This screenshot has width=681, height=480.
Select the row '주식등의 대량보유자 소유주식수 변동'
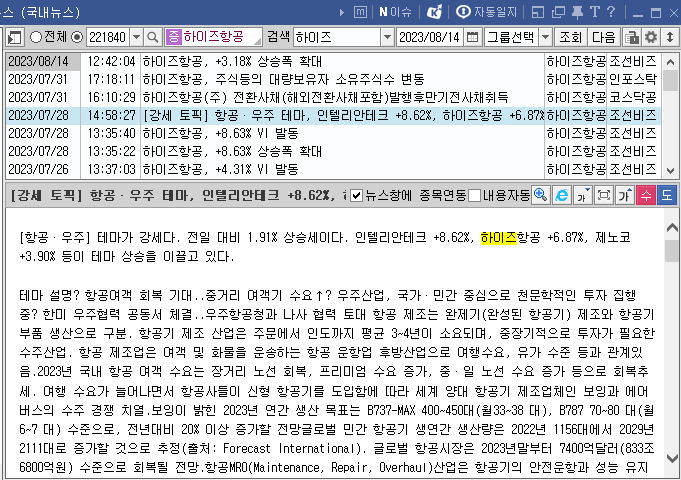333,79
